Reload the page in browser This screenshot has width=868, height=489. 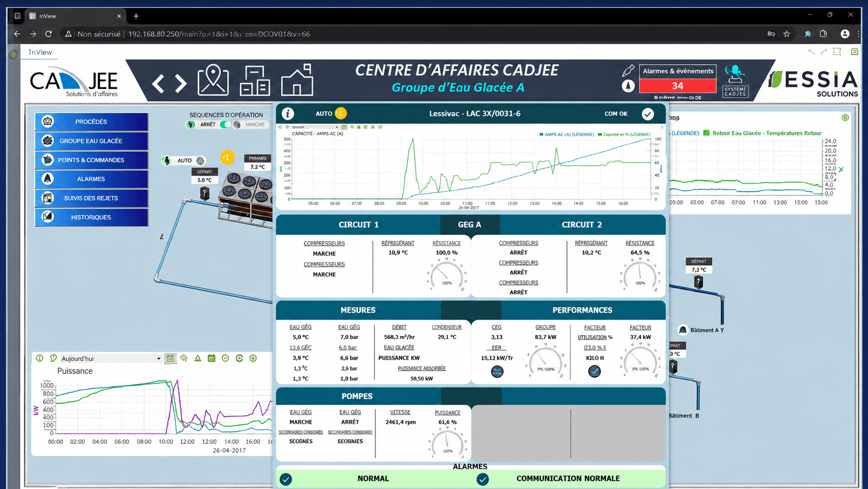(x=48, y=34)
